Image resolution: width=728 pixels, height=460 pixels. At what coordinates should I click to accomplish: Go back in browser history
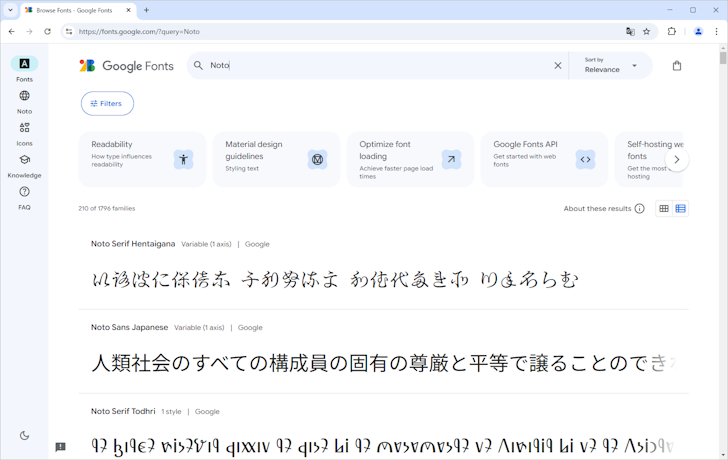(x=12, y=32)
